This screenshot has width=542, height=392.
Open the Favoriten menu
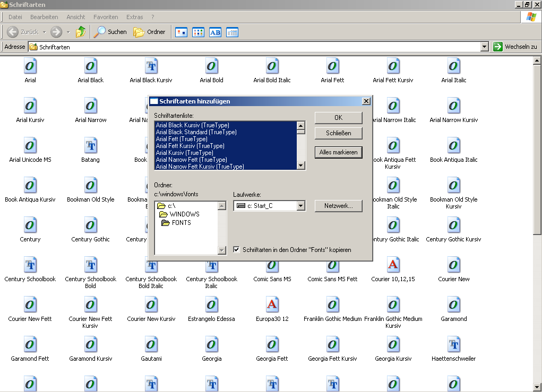pyautogui.click(x=106, y=17)
